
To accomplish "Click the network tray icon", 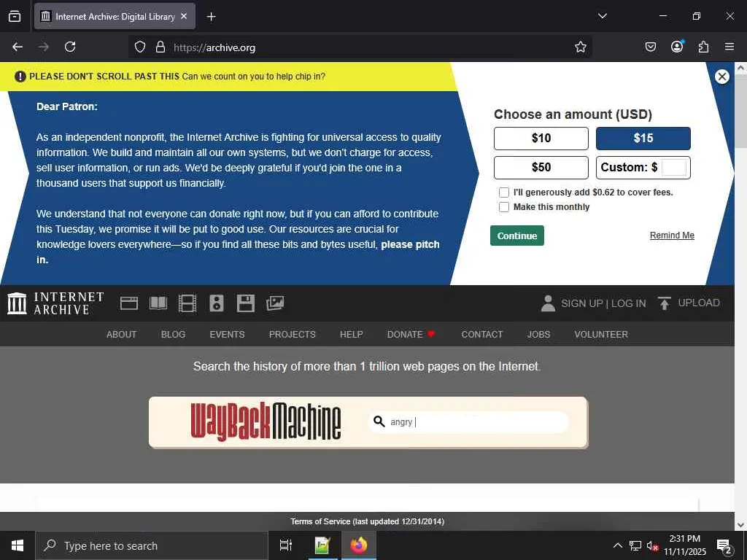I will [635, 545].
